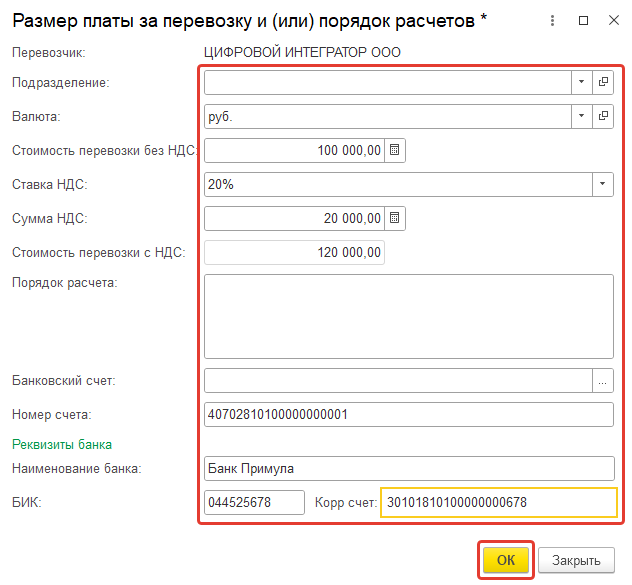Image resolution: width=632 pixels, height=585 pixels.
Task: Confirm with the yellow ОК button
Action: [x=506, y=560]
